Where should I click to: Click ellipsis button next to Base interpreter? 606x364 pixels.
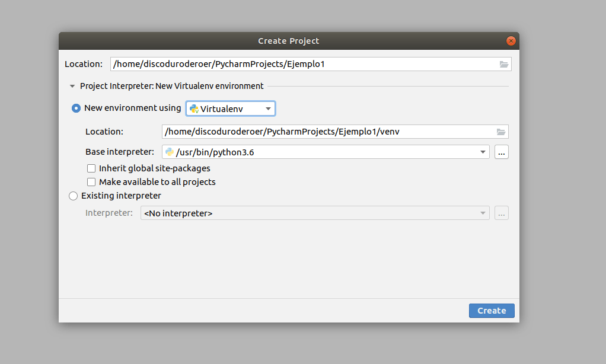click(x=501, y=152)
